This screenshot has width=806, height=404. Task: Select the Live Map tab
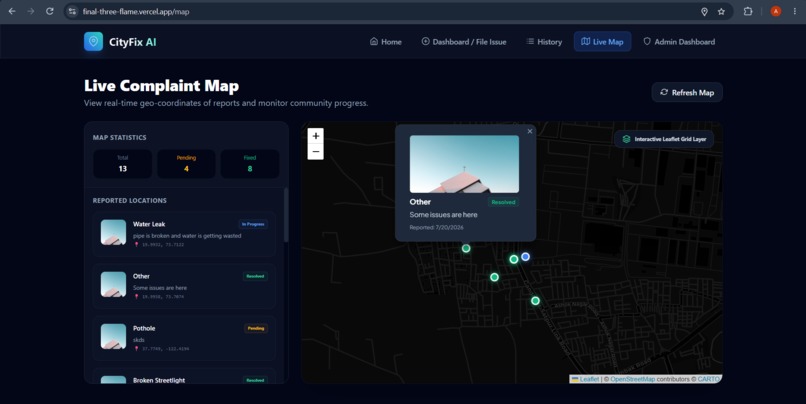pos(602,42)
